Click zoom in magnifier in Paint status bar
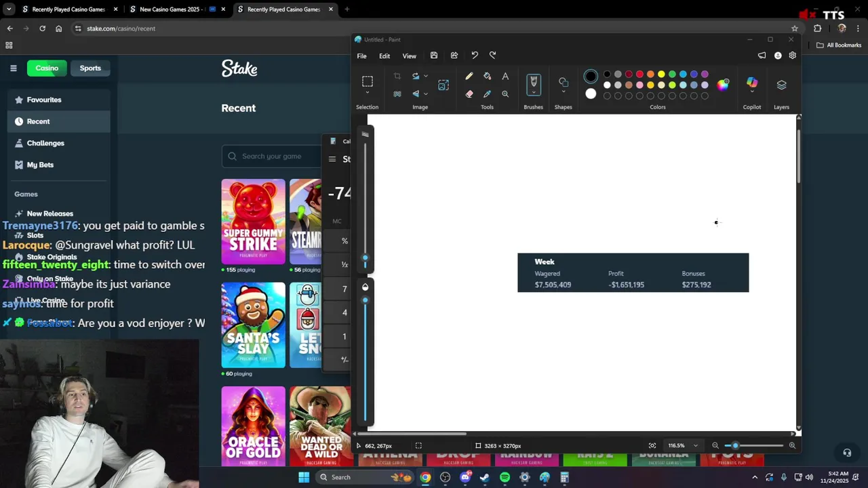This screenshot has height=488, width=868. 792,445
